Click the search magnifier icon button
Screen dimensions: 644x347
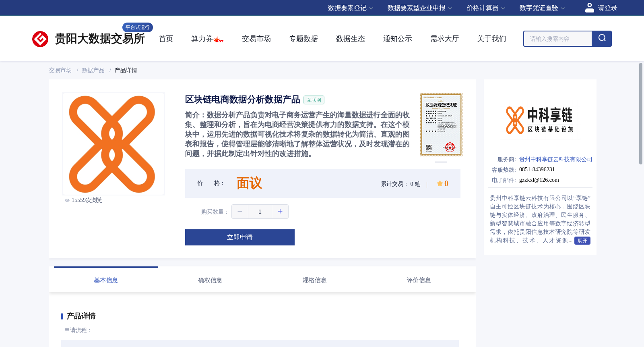[x=602, y=39]
